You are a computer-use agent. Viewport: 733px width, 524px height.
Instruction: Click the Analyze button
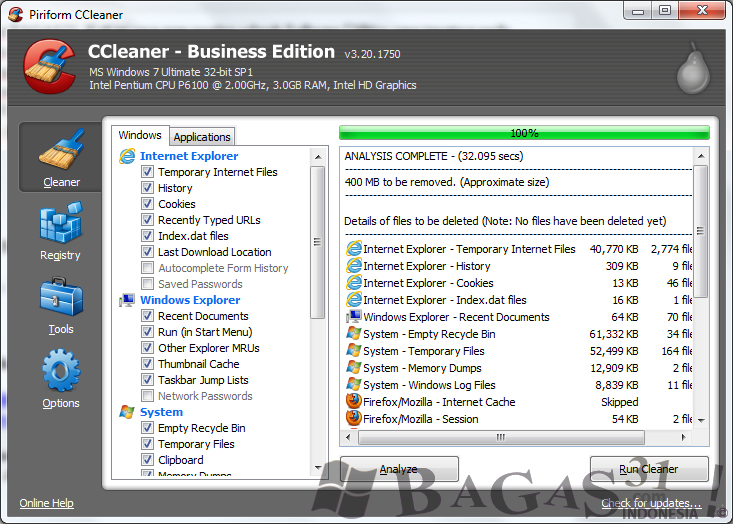pyautogui.click(x=399, y=469)
